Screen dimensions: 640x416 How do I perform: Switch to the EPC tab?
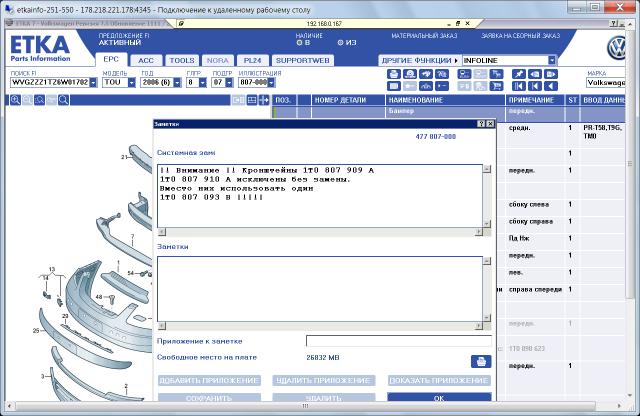point(111,60)
